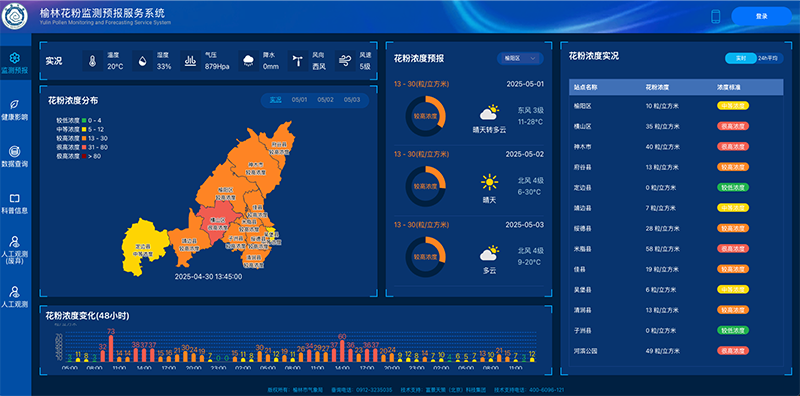800x396 pixels.
Task: Click 横山区 row's 很高浓度 badge
Action: pos(733,126)
